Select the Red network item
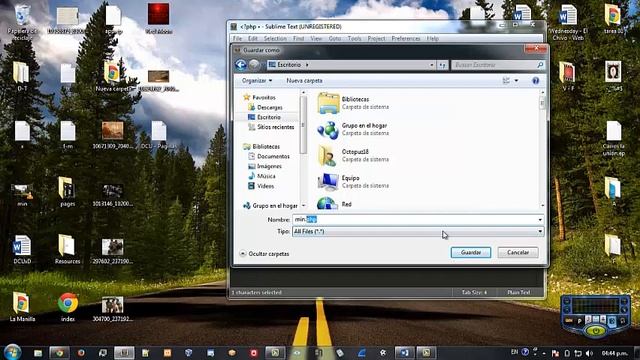Screen dimensions: 640x360 [x=335, y=204]
